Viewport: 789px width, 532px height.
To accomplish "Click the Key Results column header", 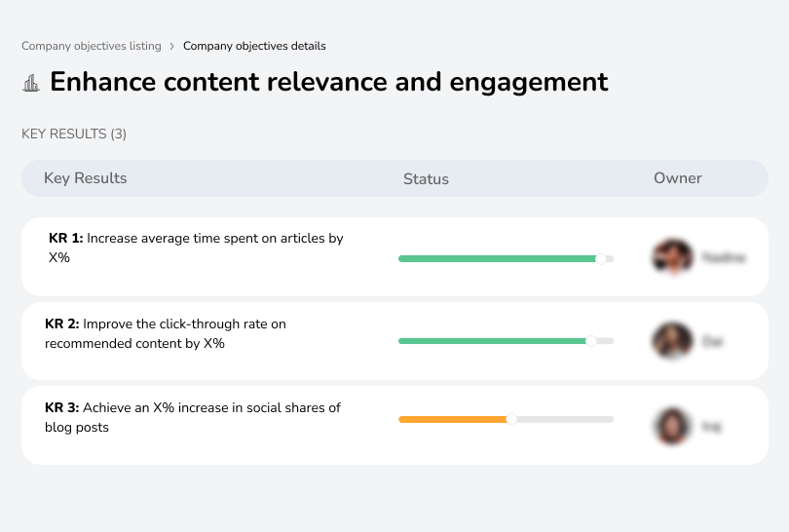I will click(86, 178).
